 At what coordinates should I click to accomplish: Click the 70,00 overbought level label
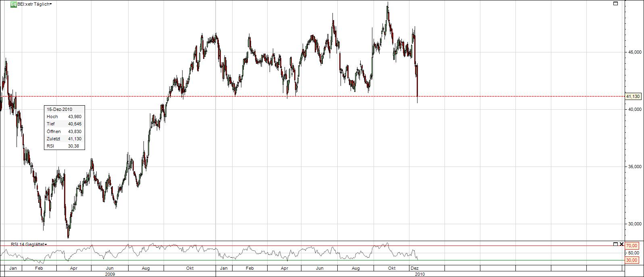click(632, 246)
